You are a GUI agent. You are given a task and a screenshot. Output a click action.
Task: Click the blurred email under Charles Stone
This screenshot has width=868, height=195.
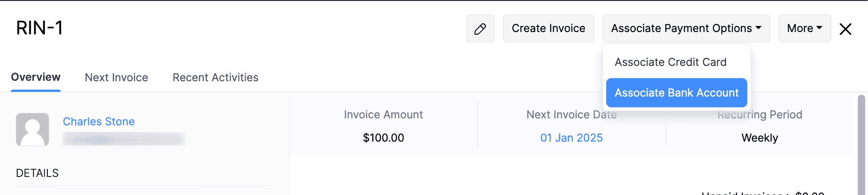[124, 139]
